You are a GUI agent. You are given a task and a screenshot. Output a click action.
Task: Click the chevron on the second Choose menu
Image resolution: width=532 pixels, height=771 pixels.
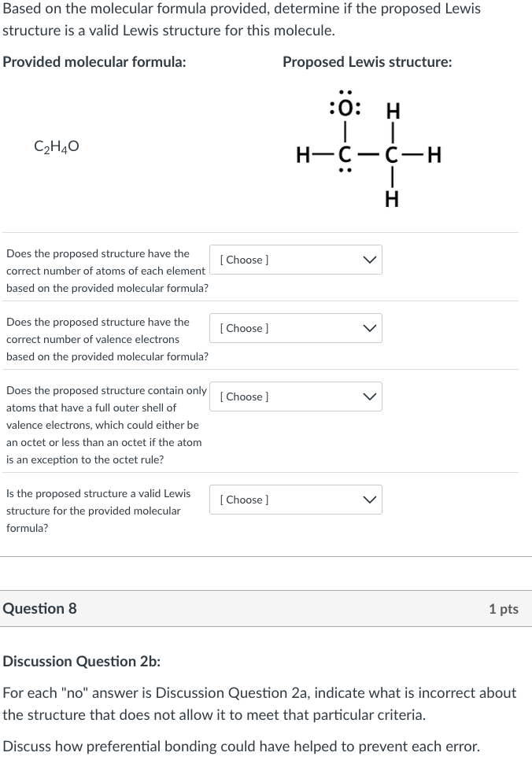click(x=369, y=328)
